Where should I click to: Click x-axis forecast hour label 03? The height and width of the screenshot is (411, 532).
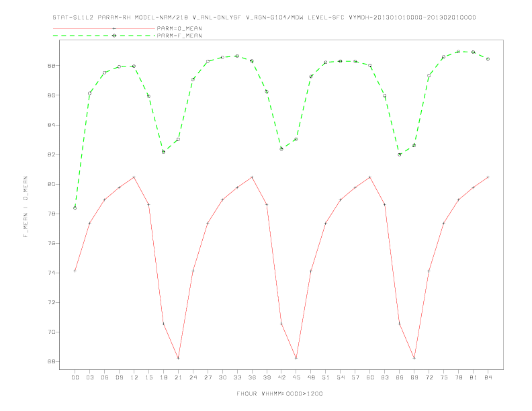pyautogui.click(x=89, y=377)
